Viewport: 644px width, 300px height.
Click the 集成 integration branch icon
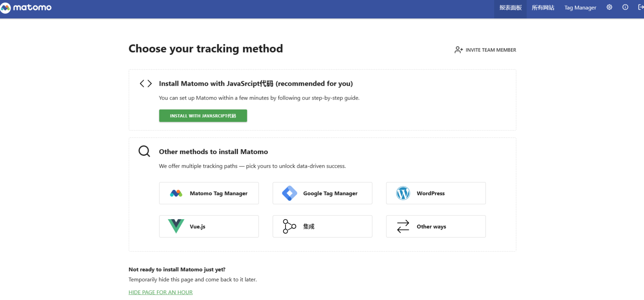(x=289, y=226)
